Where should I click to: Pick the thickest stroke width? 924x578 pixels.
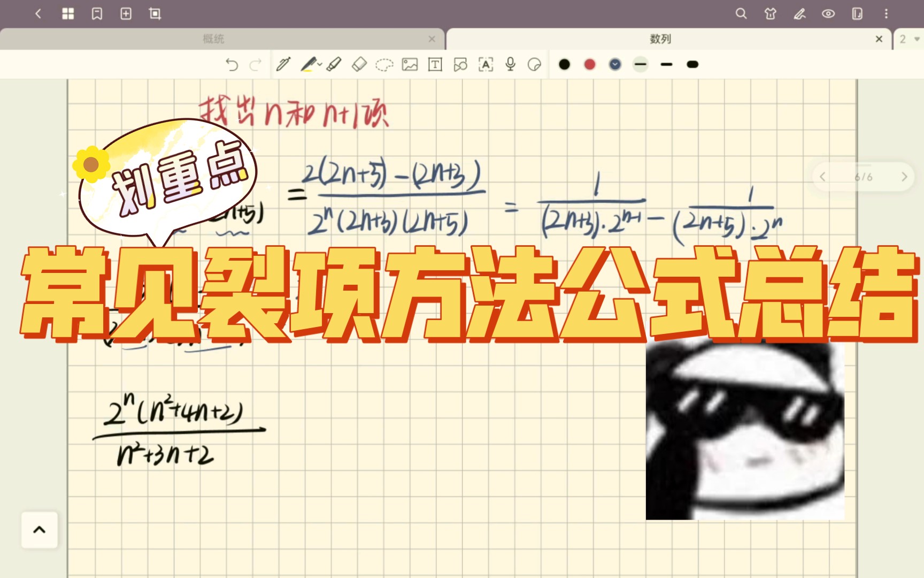(692, 65)
